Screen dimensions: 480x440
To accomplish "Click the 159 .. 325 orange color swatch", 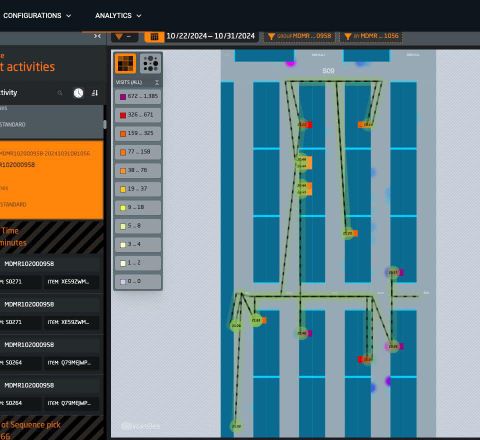I will (123, 134).
